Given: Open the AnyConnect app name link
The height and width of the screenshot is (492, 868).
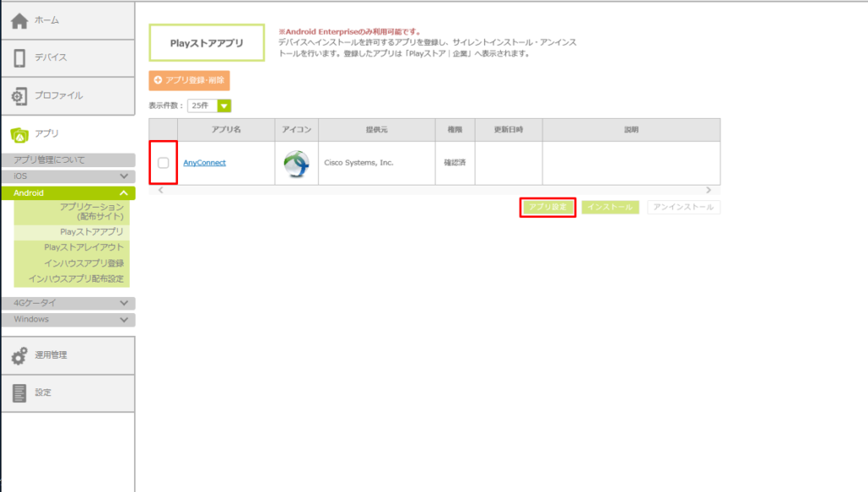Looking at the screenshot, I should click(204, 163).
